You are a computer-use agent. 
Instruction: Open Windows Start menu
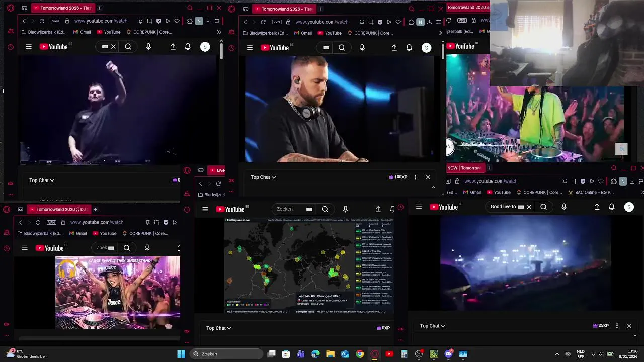(x=181, y=354)
